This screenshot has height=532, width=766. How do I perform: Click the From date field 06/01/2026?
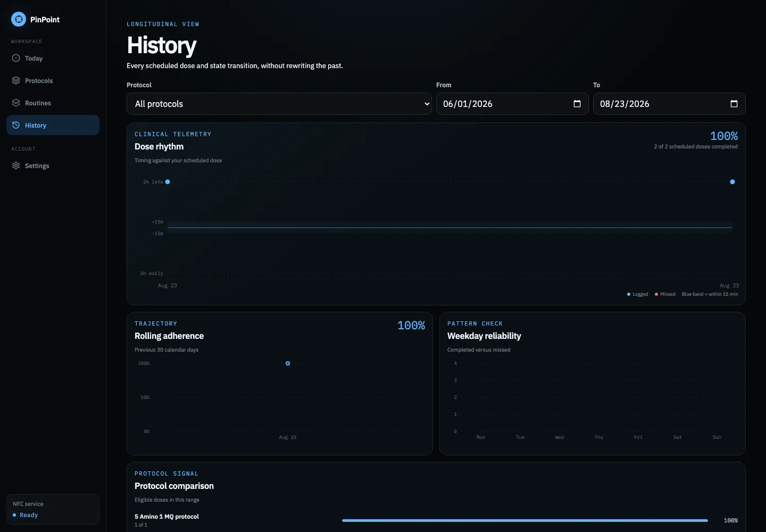[x=512, y=104]
